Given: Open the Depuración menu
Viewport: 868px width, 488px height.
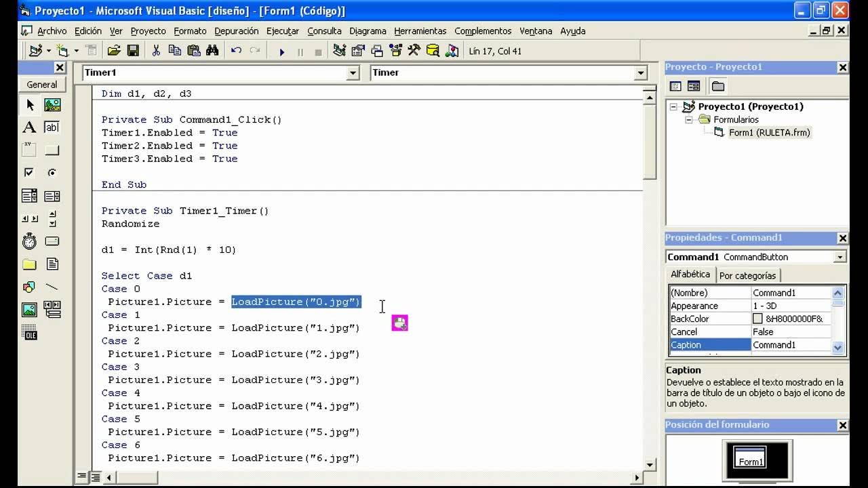Looking at the screenshot, I should point(236,31).
